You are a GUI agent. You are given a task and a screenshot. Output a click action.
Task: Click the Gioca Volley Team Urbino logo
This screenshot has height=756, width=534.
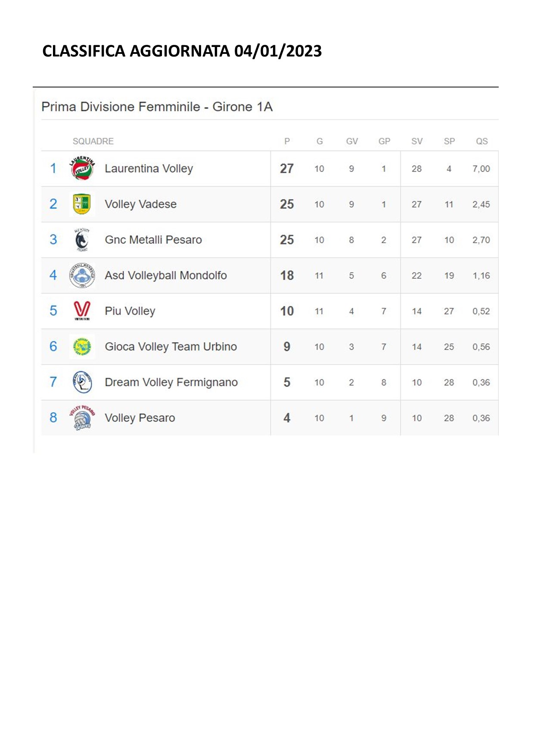82,347
